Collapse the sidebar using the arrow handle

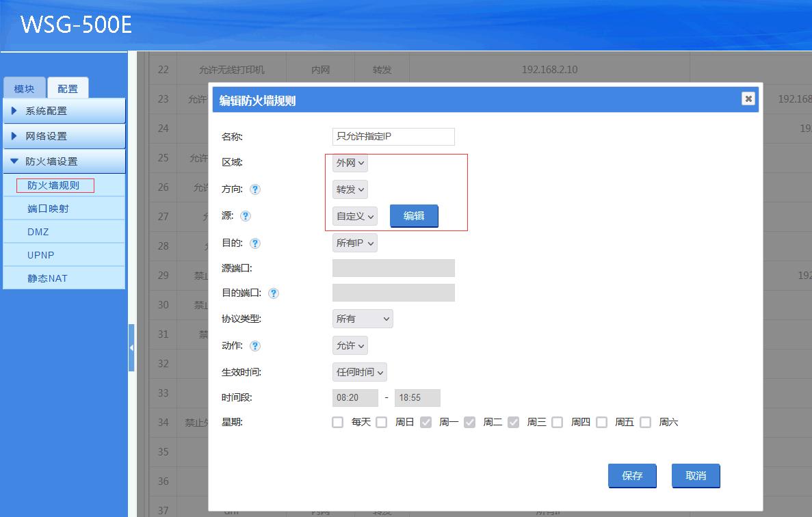coord(132,347)
